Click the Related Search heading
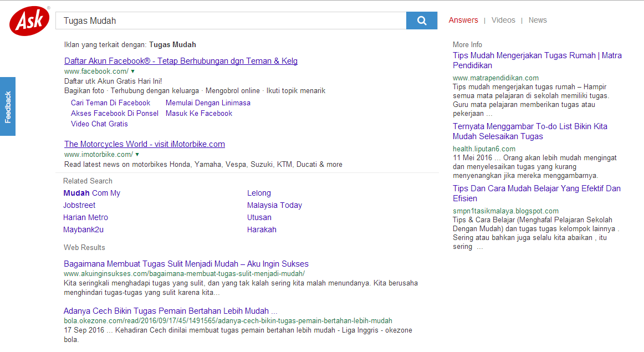This screenshot has width=644, height=352. pyautogui.click(x=88, y=181)
